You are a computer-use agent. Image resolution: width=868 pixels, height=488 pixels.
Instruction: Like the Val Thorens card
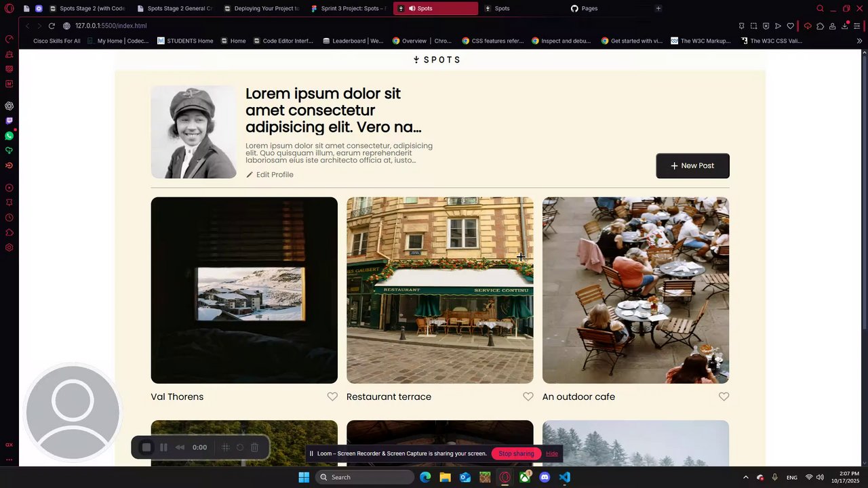332,396
